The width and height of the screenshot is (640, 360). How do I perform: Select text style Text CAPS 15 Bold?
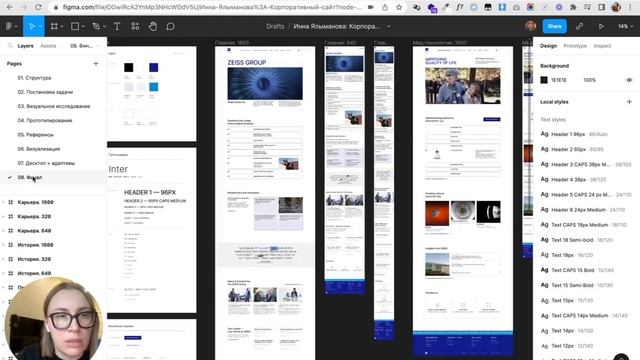point(577,270)
